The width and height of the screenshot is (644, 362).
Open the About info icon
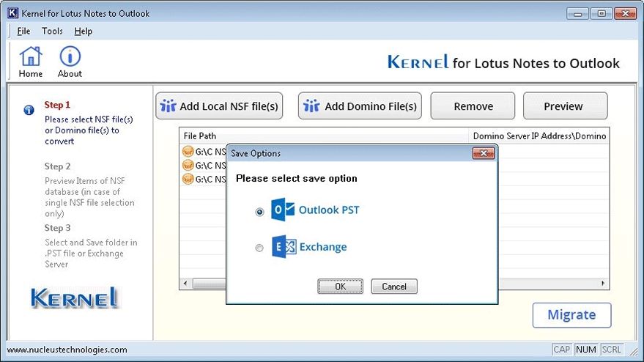[x=70, y=56]
